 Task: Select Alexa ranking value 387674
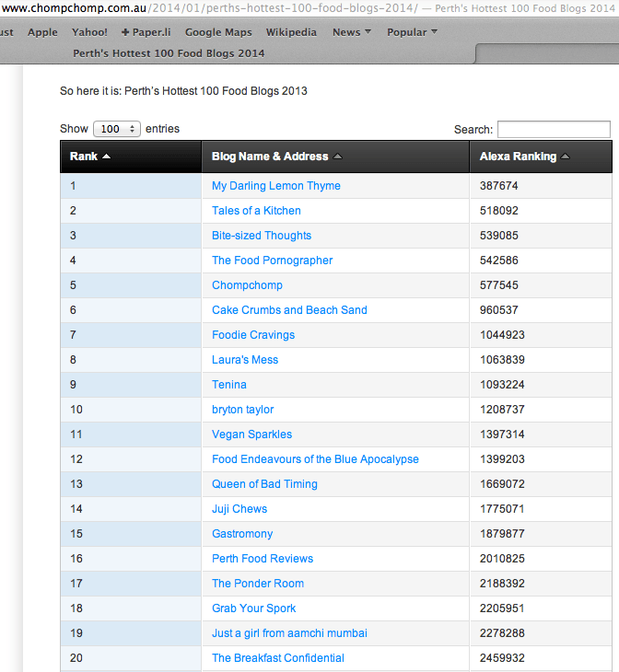coord(499,186)
